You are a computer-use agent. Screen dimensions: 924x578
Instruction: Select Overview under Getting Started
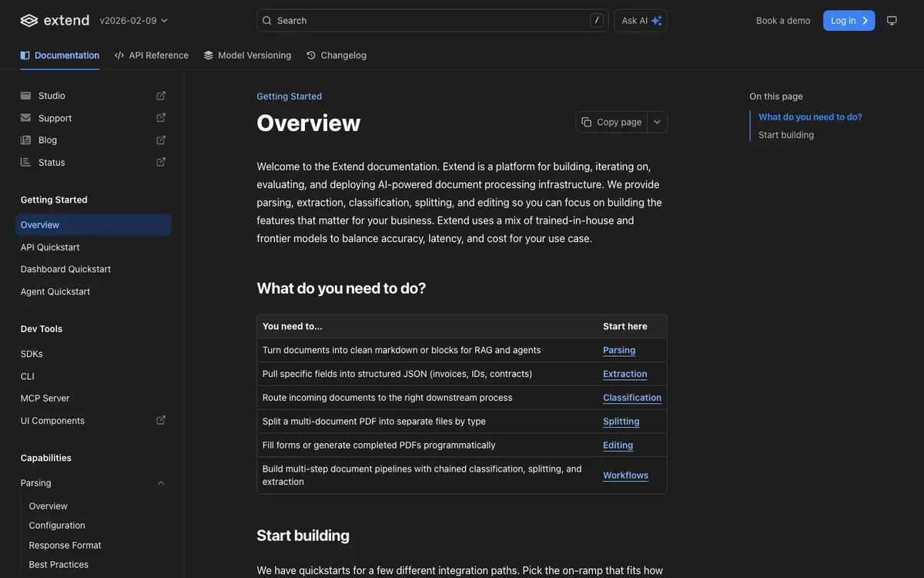(x=93, y=225)
